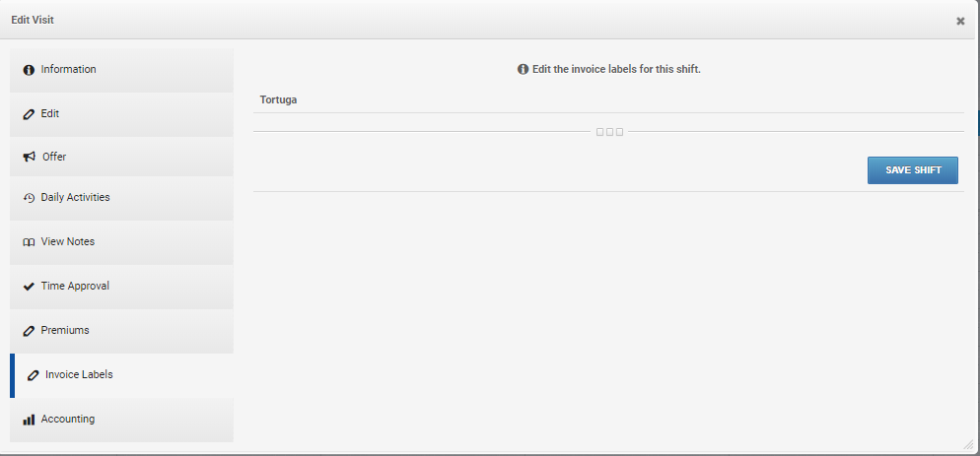The height and width of the screenshot is (456, 980).
Task: Click the megaphone icon next to Offer
Action: (x=29, y=157)
